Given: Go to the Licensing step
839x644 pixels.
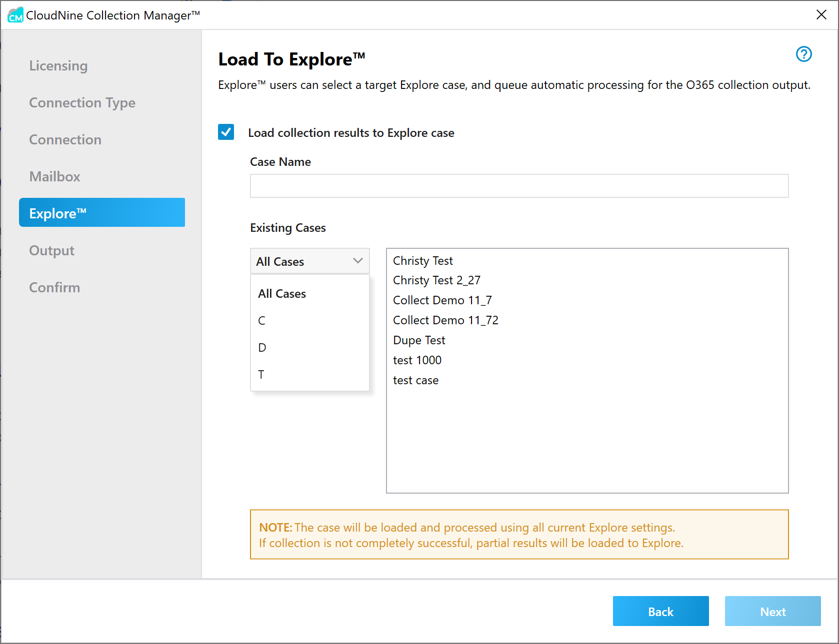Looking at the screenshot, I should click(58, 65).
